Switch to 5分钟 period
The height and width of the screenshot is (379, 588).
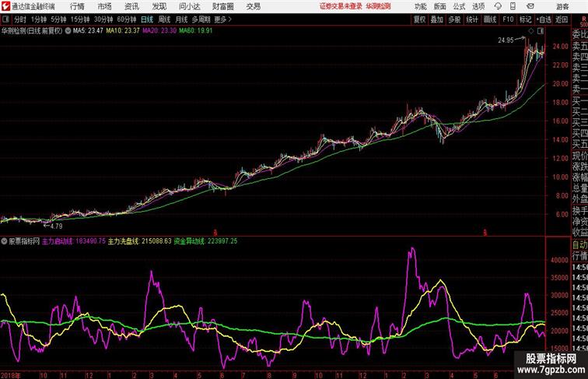click(58, 19)
